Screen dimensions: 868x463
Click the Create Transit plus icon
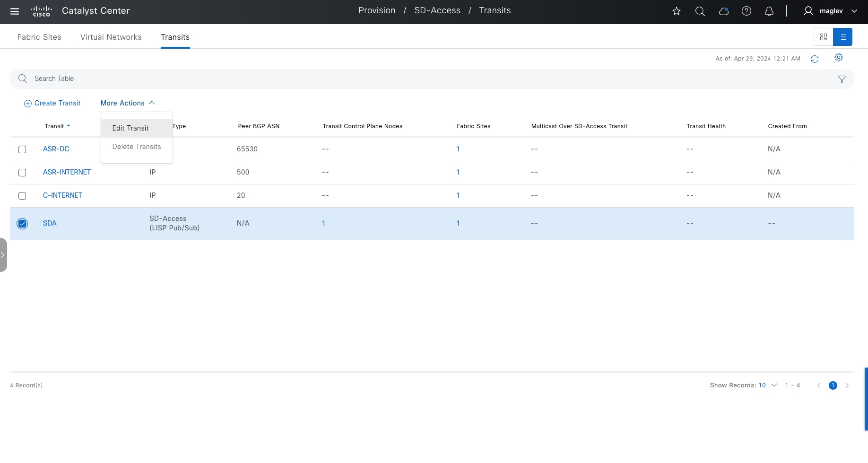(28, 104)
